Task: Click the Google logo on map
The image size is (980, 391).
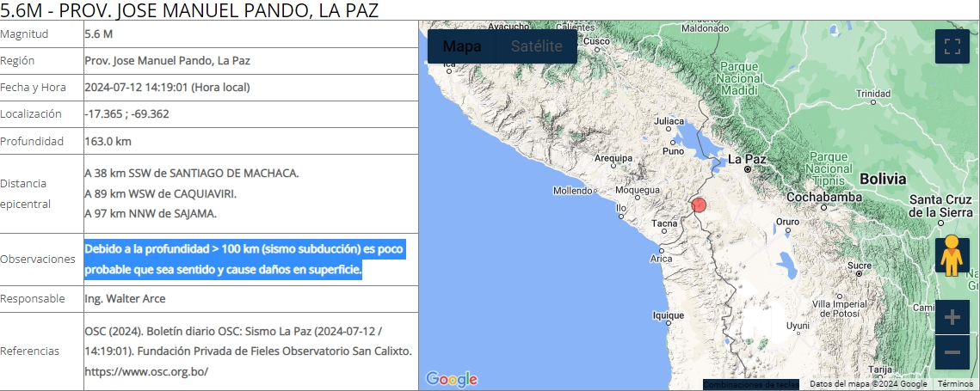Action: point(452,379)
